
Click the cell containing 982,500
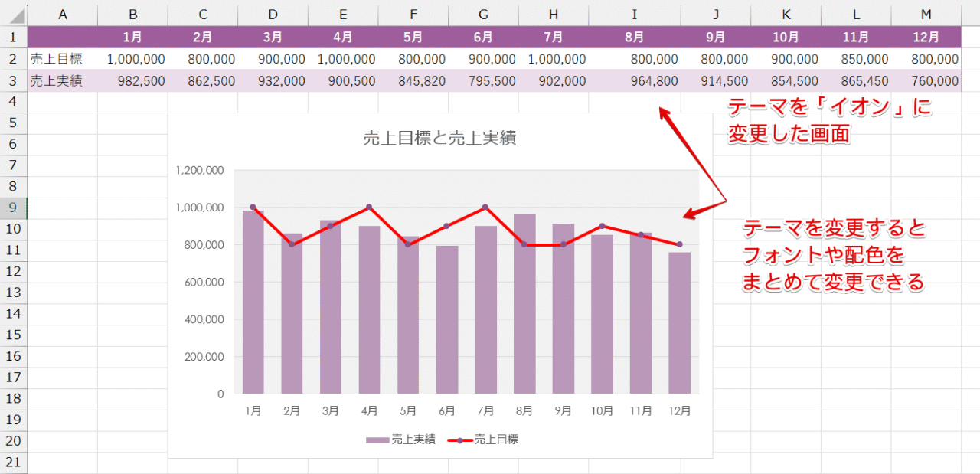(135, 81)
